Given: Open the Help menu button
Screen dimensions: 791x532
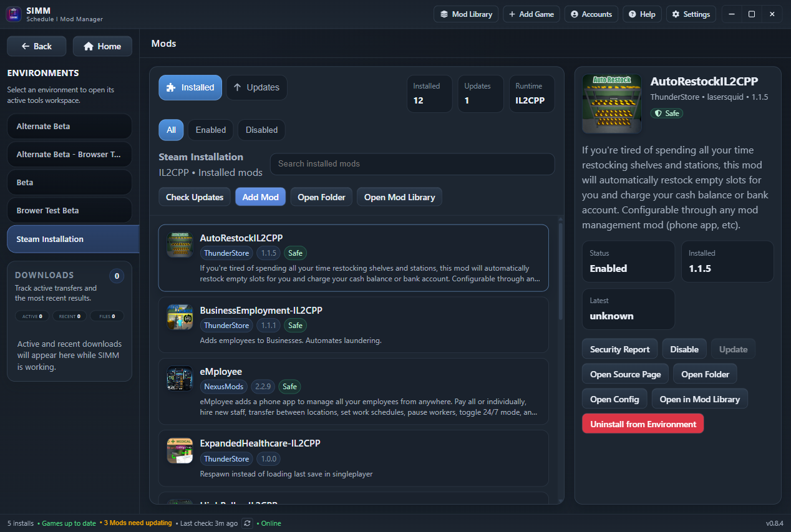Looking at the screenshot, I should coord(642,14).
